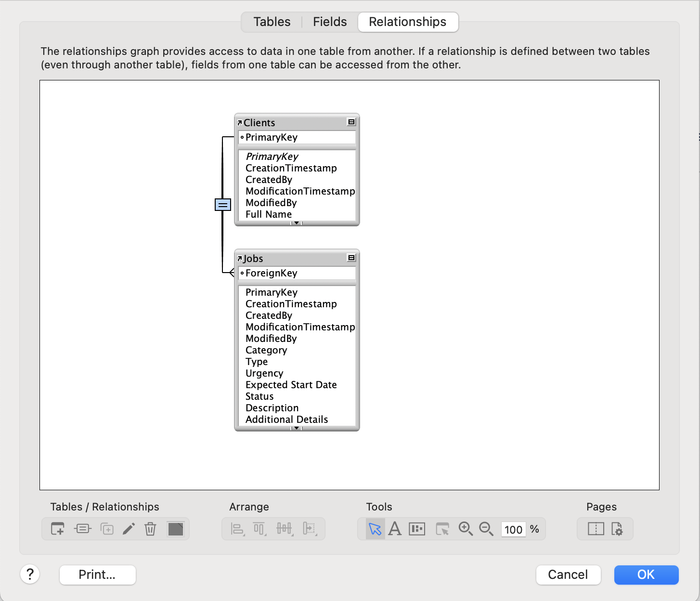Create a new relationship
700x601 pixels.
point(82,528)
